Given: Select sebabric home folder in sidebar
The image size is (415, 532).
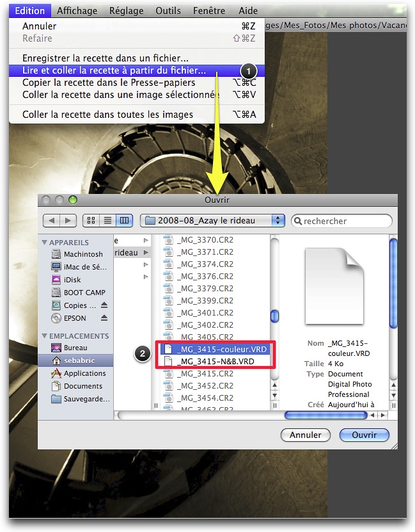Looking at the screenshot, I should coord(76,360).
